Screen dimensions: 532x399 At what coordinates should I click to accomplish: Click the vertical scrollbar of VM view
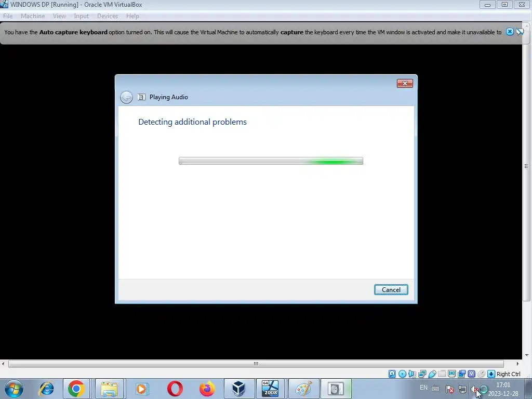click(x=526, y=166)
